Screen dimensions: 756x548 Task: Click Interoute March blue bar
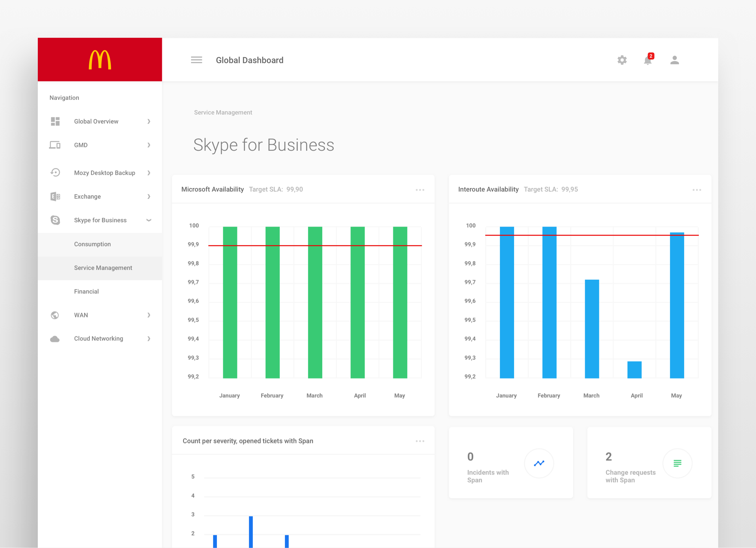coord(592,329)
